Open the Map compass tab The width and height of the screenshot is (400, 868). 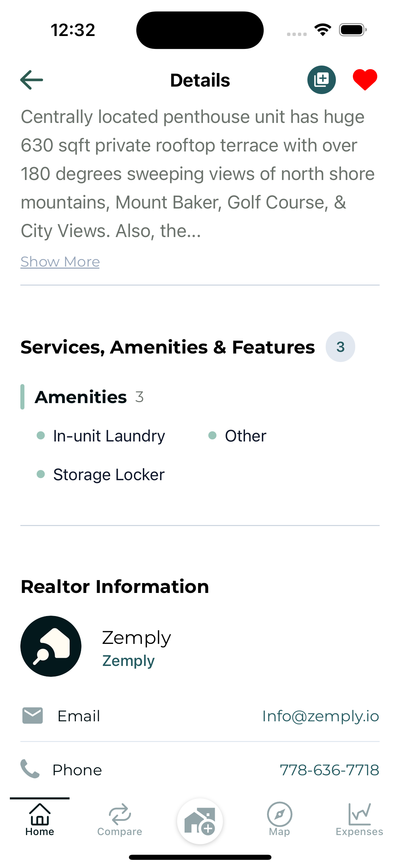pos(280,819)
